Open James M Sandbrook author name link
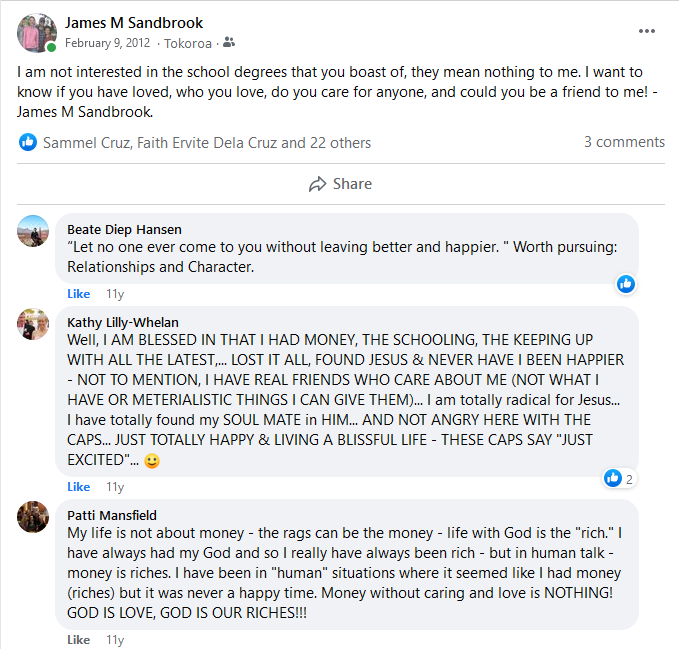Image resolution: width=679 pixels, height=649 pixels. tap(134, 22)
